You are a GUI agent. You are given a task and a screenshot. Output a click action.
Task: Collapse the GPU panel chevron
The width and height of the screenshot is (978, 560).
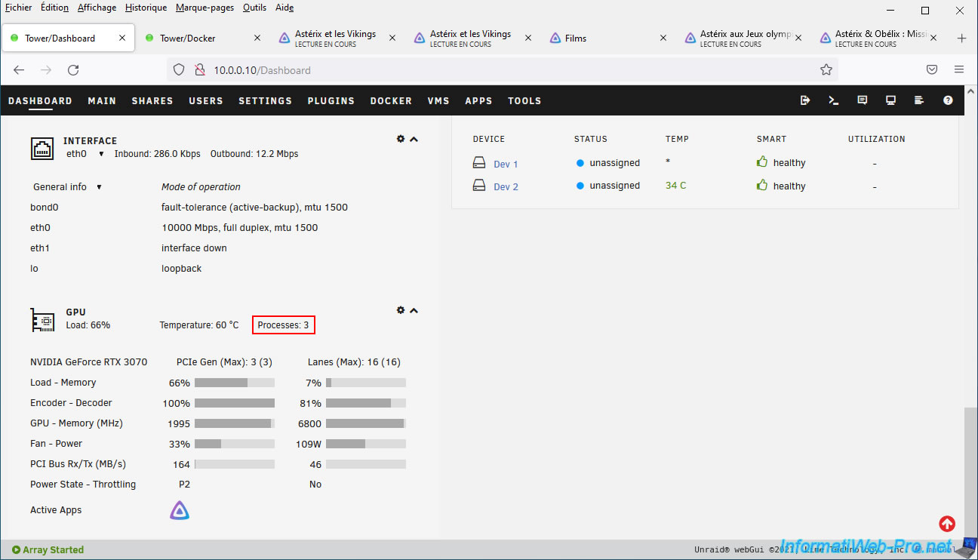coord(414,310)
